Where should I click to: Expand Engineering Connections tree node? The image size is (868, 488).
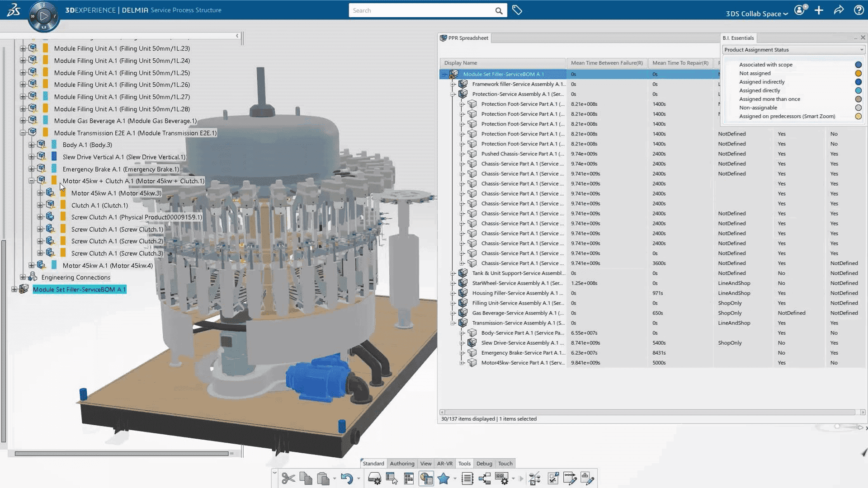23,277
